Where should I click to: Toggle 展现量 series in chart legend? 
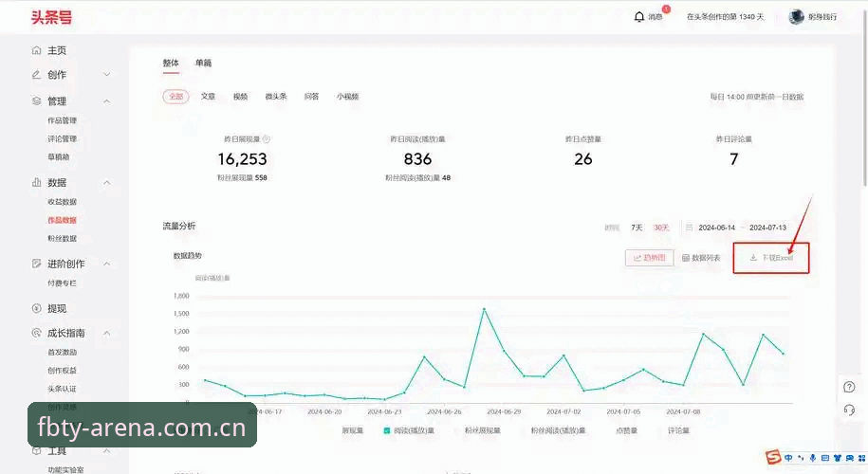pos(352,430)
